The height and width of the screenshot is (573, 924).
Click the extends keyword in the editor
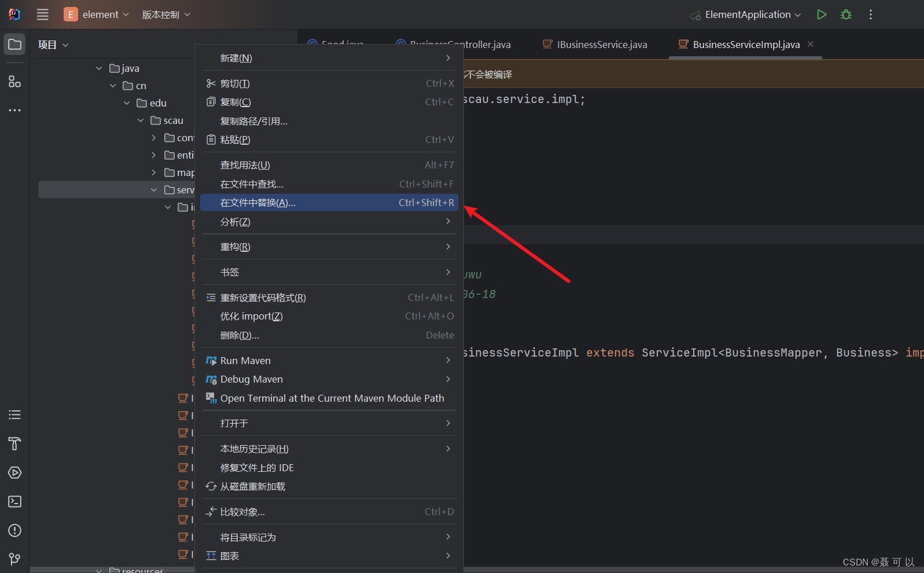(x=610, y=352)
